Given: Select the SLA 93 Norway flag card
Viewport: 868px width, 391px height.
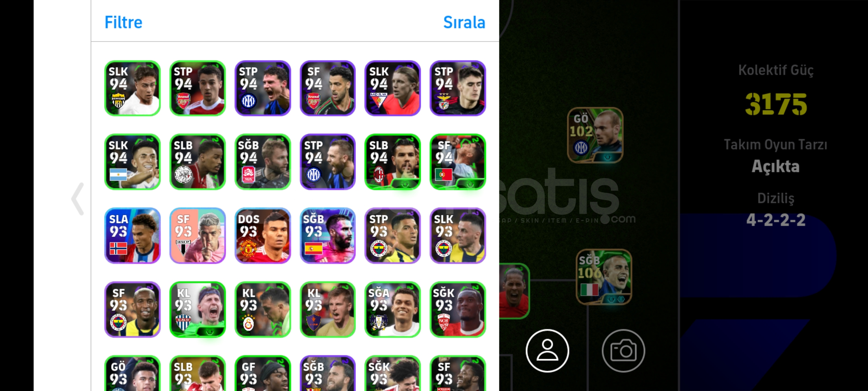Looking at the screenshot, I should [x=132, y=235].
